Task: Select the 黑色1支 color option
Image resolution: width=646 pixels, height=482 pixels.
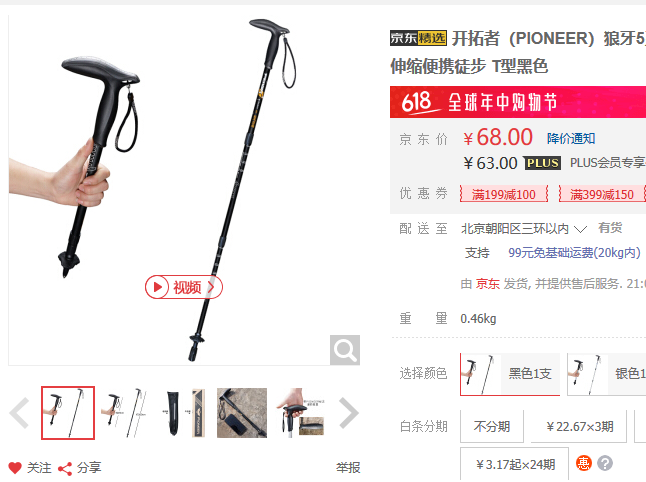Action: [510, 374]
